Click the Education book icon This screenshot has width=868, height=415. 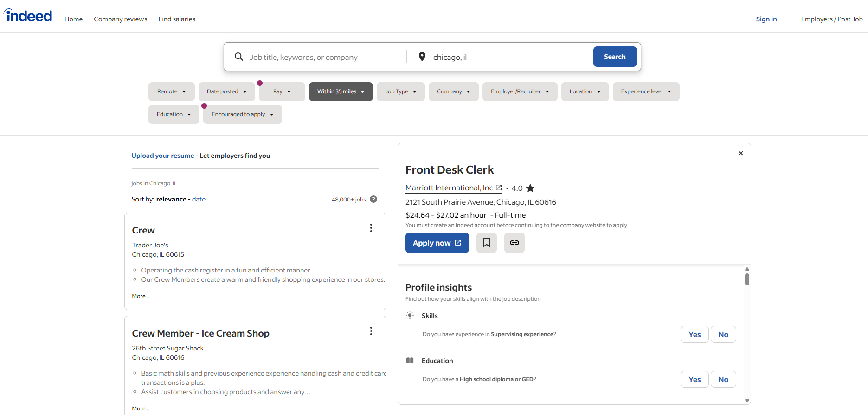pyautogui.click(x=410, y=360)
